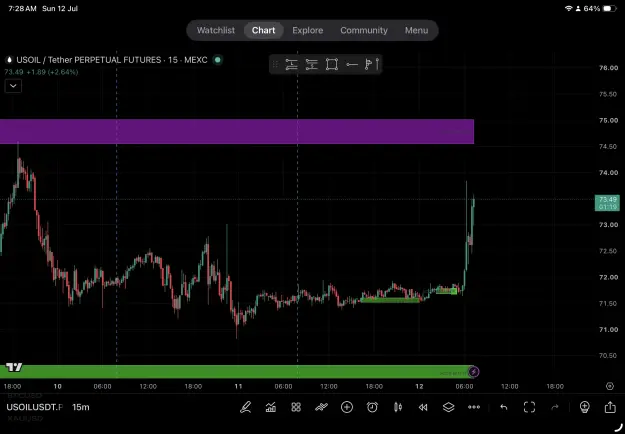This screenshot has height=434, width=625.
Task: Tap the circled plus icon
Action: tap(347, 407)
